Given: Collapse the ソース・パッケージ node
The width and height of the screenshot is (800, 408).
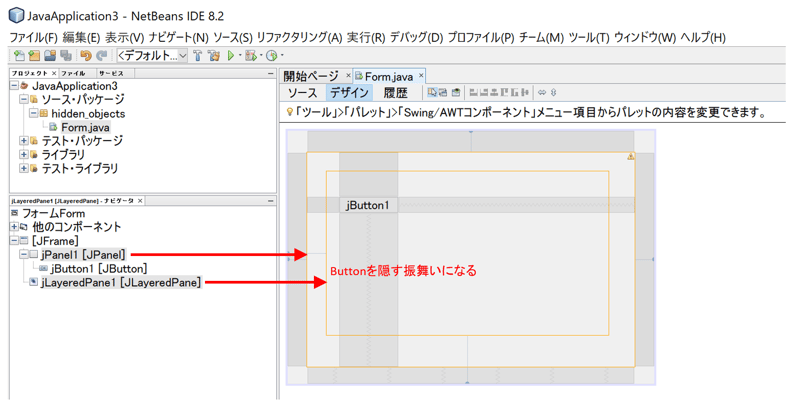Looking at the screenshot, I should click(x=23, y=99).
